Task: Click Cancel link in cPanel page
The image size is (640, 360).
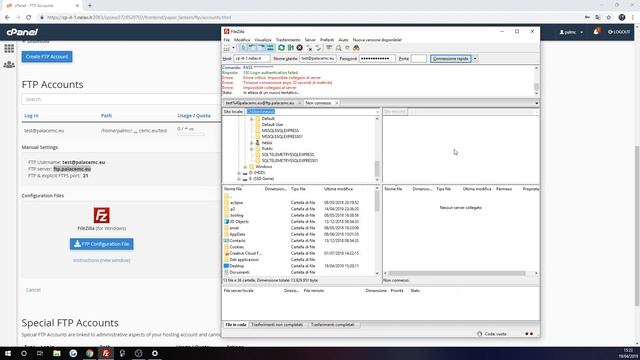Action: (x=33, y=290)
